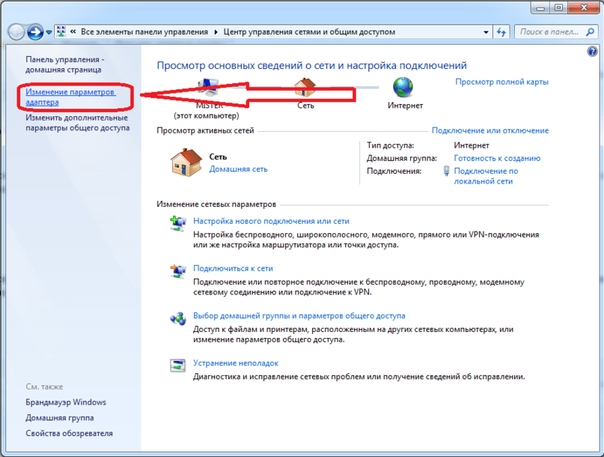Expand breadcrumb arrow after Все элементы панели управления
604x457 pixels.
click(x=215, y=32)
